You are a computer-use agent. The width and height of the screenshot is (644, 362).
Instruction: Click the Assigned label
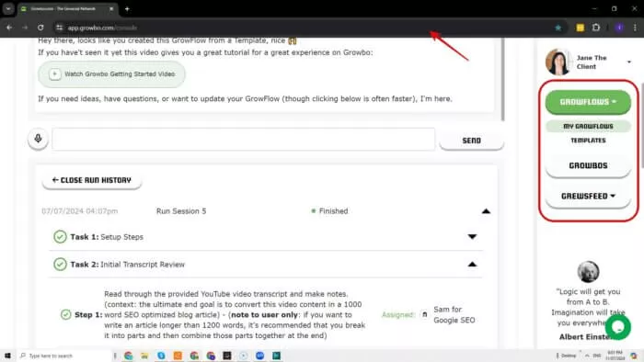tap(397, 314)
